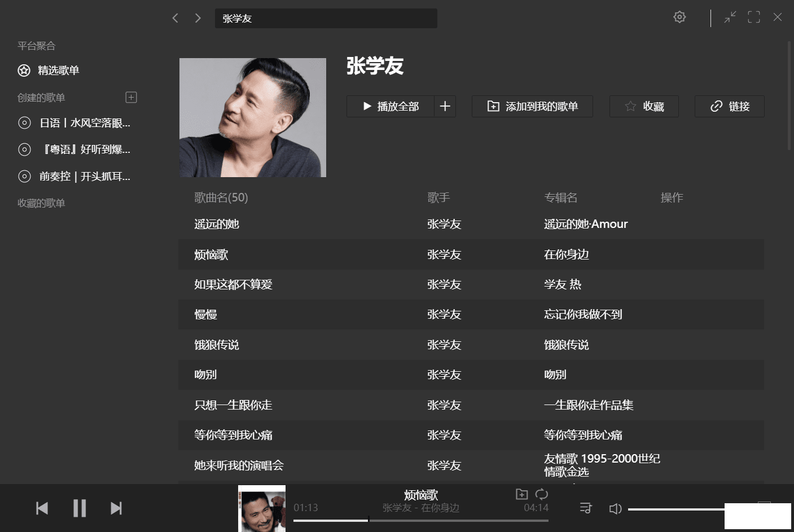Image resolution: width=794 pixels, height=532 pixels.
Task: Open album 忘记你我做不到
Action: (x=583, y=314)
